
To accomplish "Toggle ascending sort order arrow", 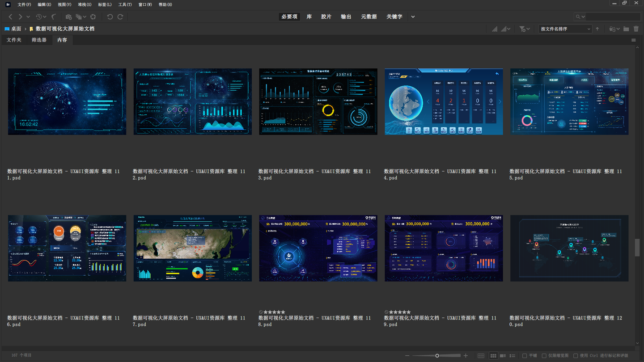I will [597, 29].
